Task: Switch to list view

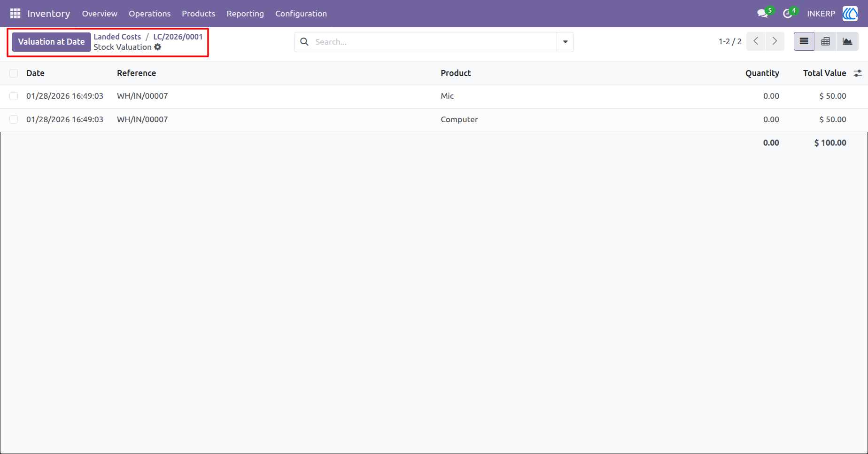Action: point(804,41)
